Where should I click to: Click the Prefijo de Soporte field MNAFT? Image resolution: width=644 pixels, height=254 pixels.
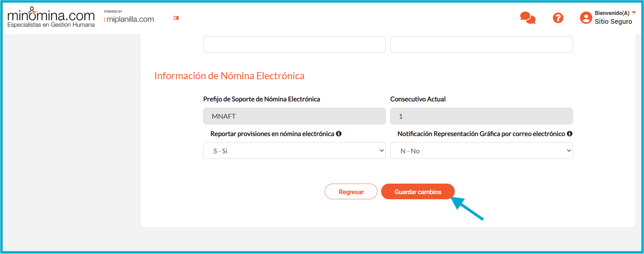point(294,116)
